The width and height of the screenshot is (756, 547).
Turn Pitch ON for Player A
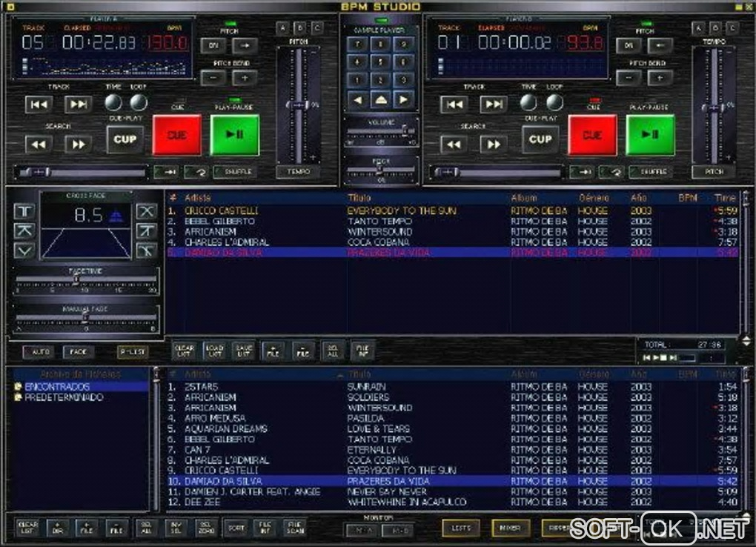pyautogui.click(x=213, y=46)
